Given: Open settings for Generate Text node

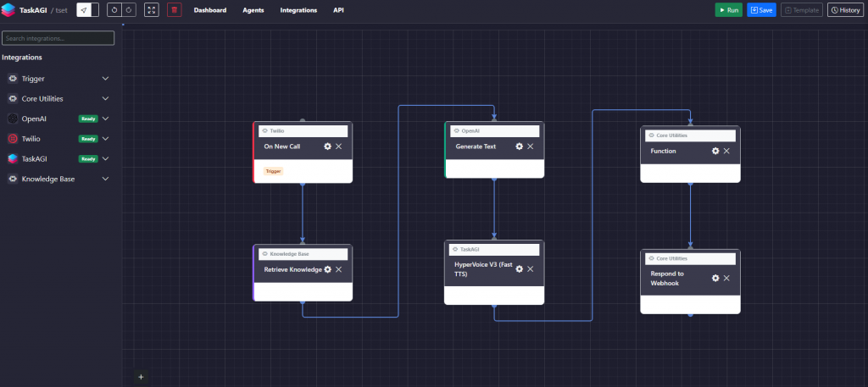Looking at the screenshot, I should pyautogui.click(x=519, y=147).
